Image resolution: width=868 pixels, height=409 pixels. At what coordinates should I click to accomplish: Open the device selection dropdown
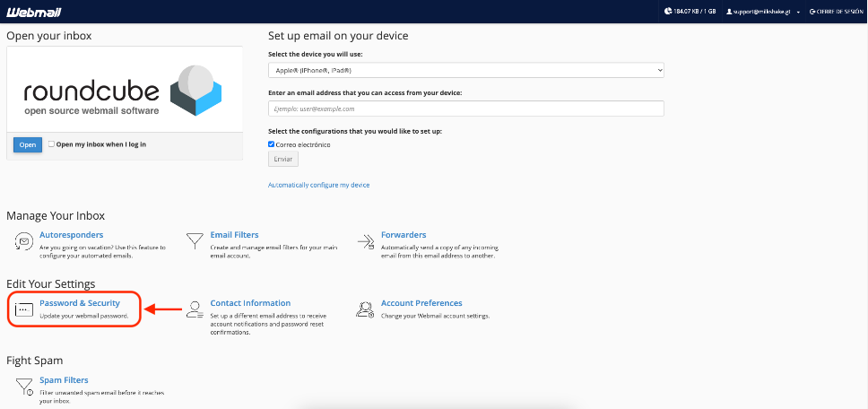(465, 70)
